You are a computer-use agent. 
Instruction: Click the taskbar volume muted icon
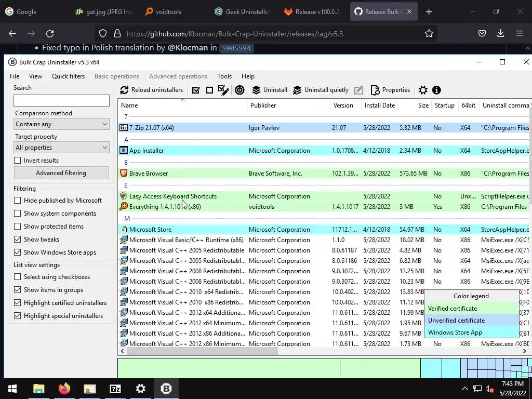(489, 389)
